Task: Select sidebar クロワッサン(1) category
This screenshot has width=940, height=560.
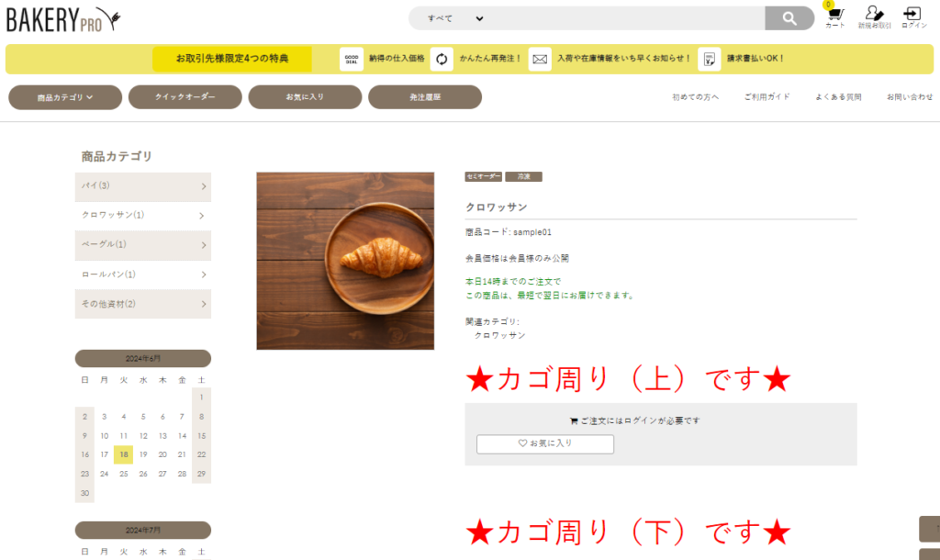Action: [x=142, y=215]
